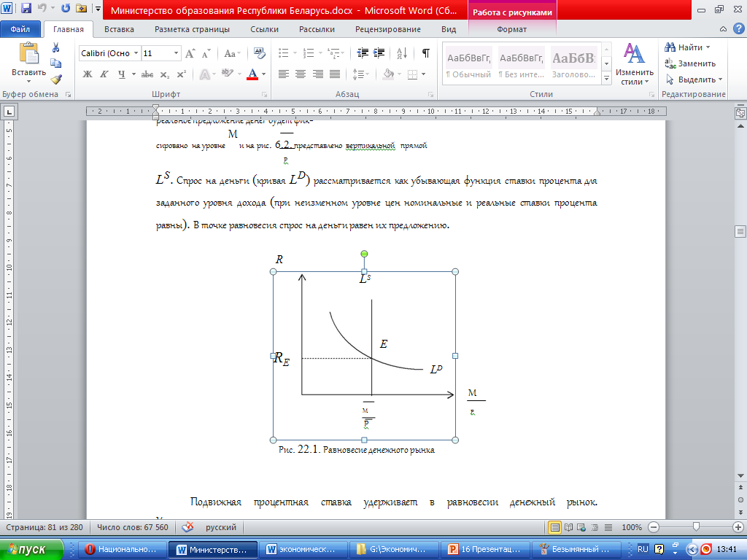Switch to Draft view in status bar

(x=608, y=528)
